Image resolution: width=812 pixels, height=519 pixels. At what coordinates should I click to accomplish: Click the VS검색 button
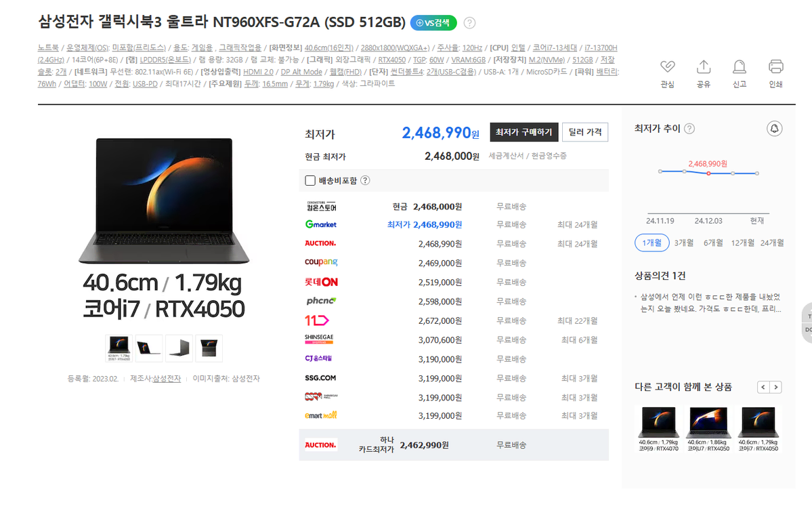pyautogui.click(x=433, y=23)
